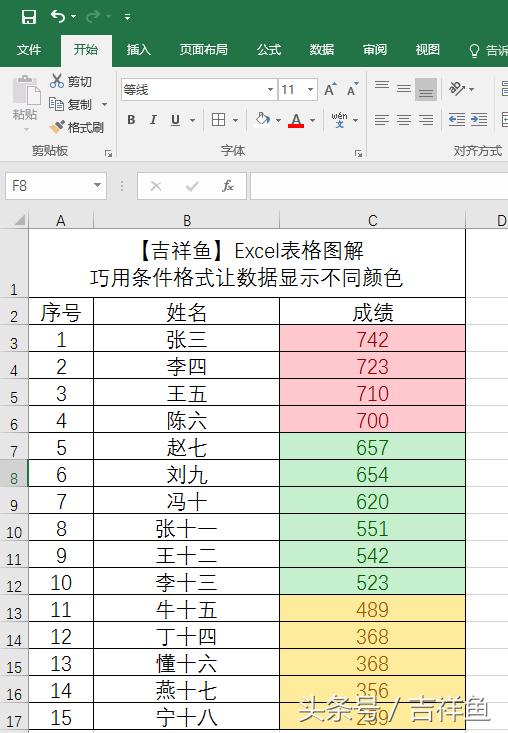Image resolution: width=508 pixels, height=733 pixels.
Task: Click the green cell with score 657
Action: click(x=372, y=446)
